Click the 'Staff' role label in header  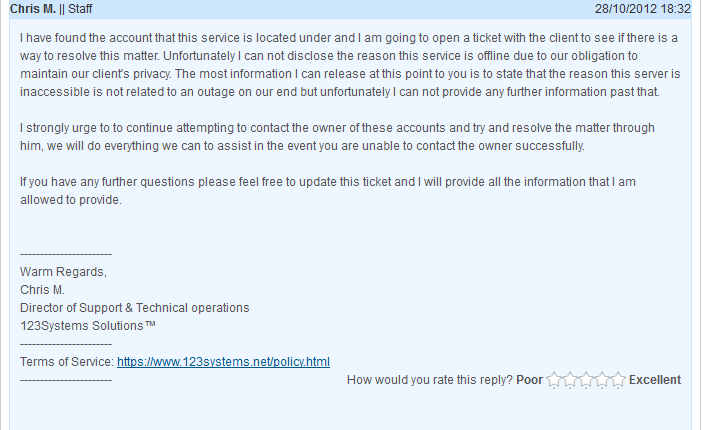tap(80, 9)
